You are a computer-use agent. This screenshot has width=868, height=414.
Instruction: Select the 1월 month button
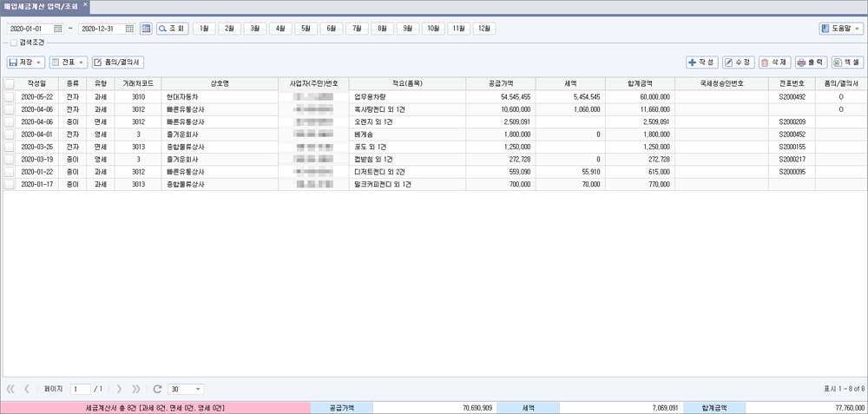point(204,29)
